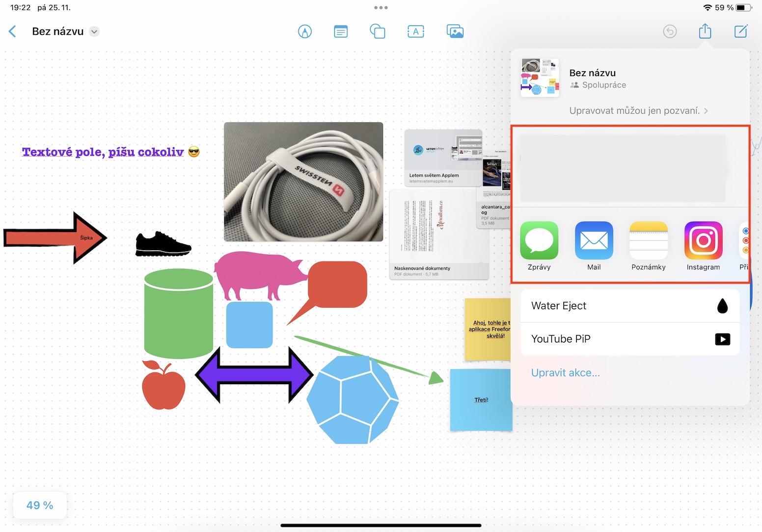
Task: Tap the 19:22 clock in status bar
Action: pyautogui.click(x=20, y=7)
